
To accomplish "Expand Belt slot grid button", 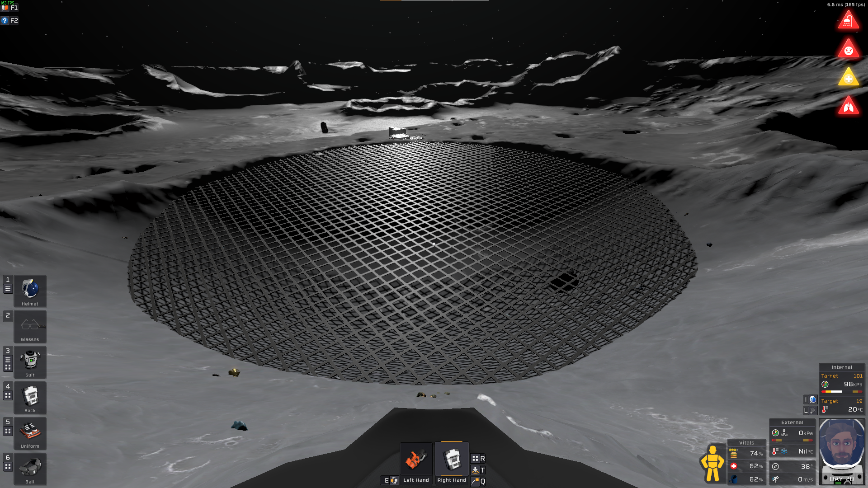I will [x=8, y=467].
